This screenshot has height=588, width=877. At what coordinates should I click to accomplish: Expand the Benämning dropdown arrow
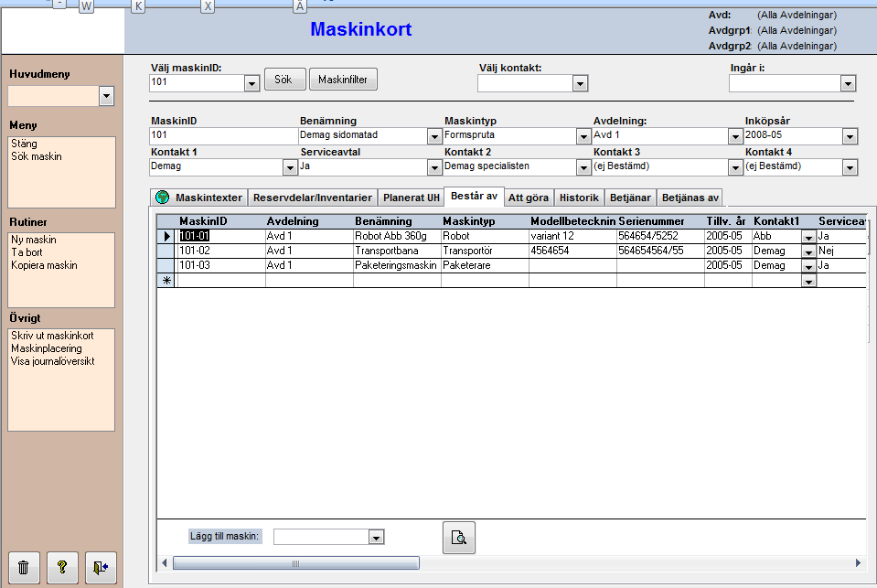click(x=434, y=136)
